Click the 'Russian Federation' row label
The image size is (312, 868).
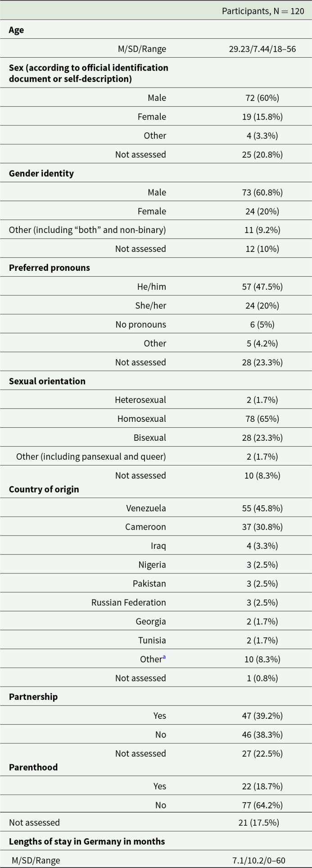click(x=129, y=603)
